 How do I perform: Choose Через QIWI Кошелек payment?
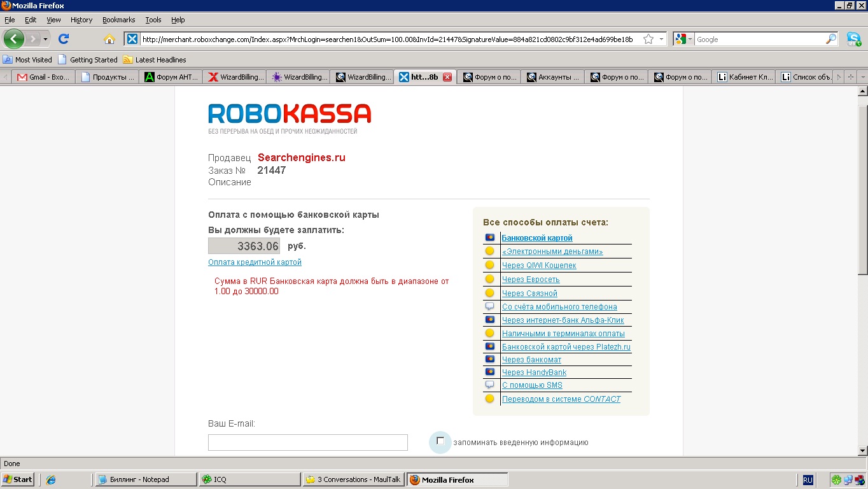[x=539, y=266]
